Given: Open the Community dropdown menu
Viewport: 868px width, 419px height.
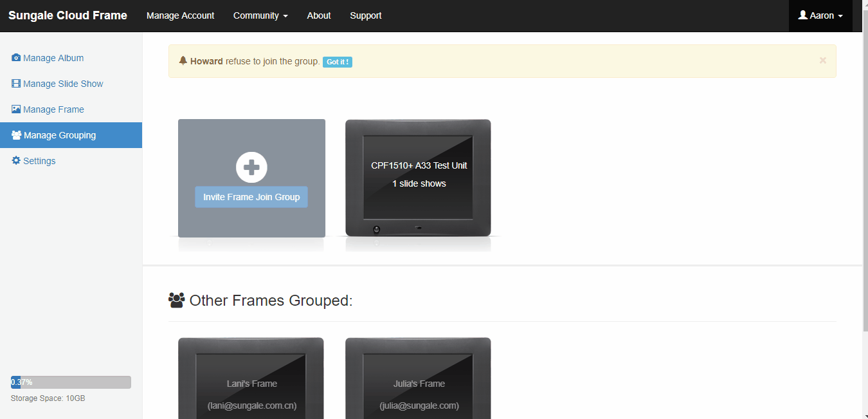Looking at the screenshot, I should pos(260,15).
